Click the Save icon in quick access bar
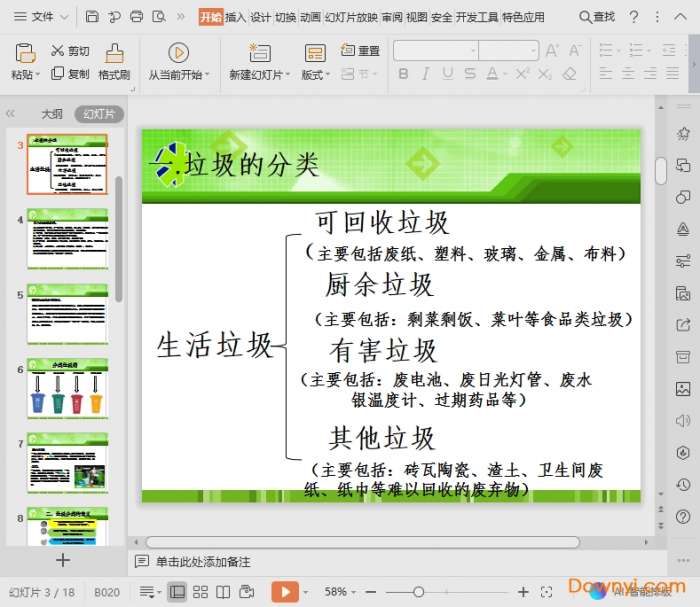 [92, 17]
